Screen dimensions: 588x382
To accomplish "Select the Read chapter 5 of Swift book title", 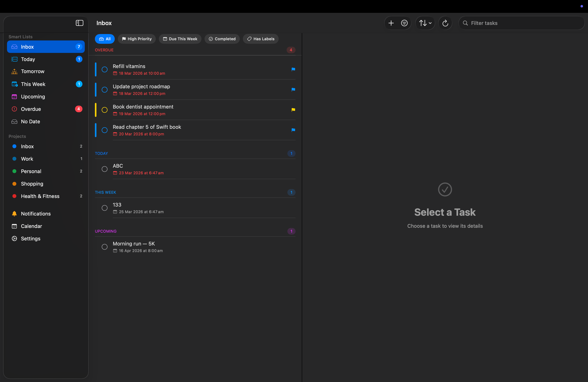I will click(147, 127).
